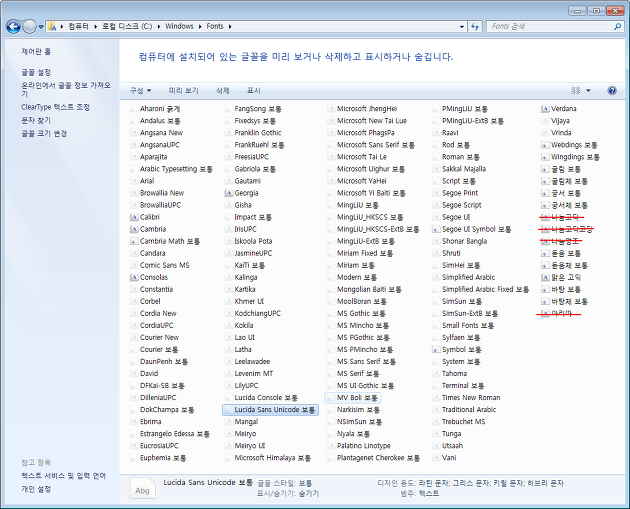Select Lucida Sans Unicode 보통 font
630x509 pixels.
(270, 410)
